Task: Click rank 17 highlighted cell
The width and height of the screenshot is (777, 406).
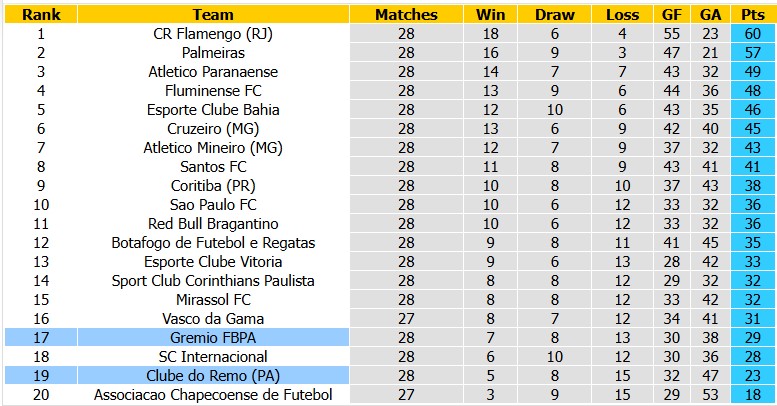Action: (x=41, y=338)
